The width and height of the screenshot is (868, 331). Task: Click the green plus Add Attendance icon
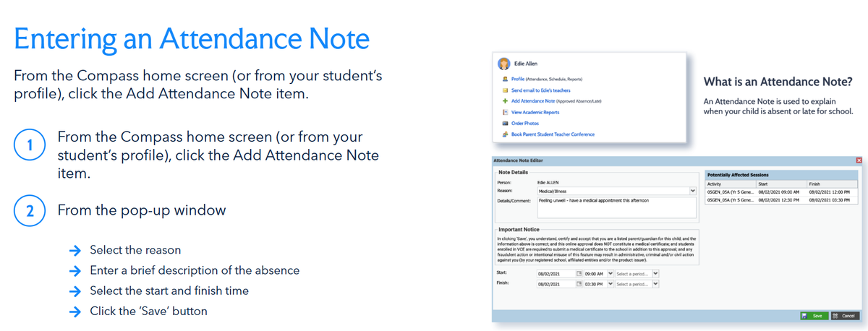point(504,101)
